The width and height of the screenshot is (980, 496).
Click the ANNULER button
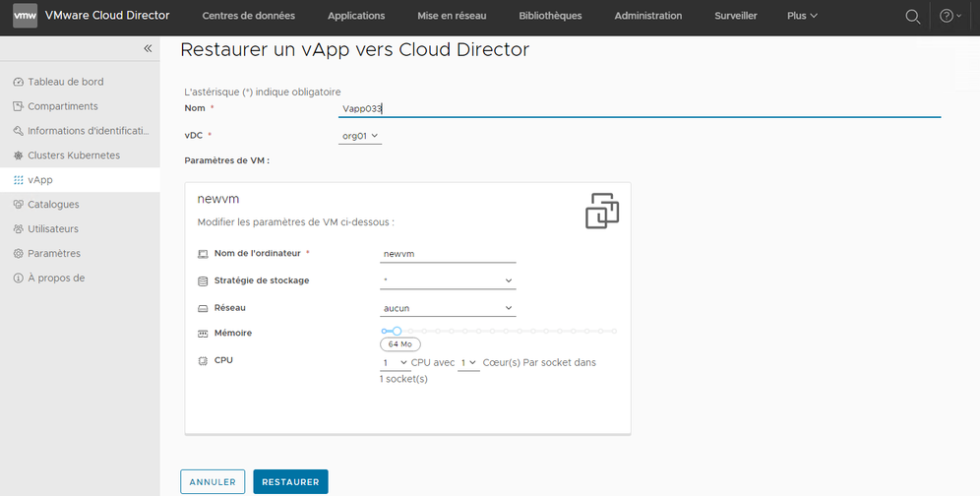coord(213,482)
